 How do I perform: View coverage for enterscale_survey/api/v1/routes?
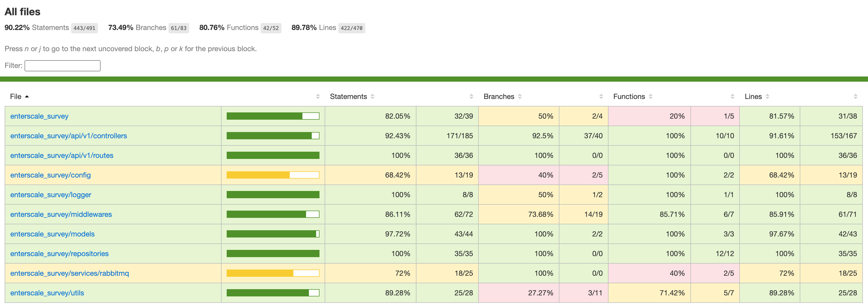(x=62, y=155)
